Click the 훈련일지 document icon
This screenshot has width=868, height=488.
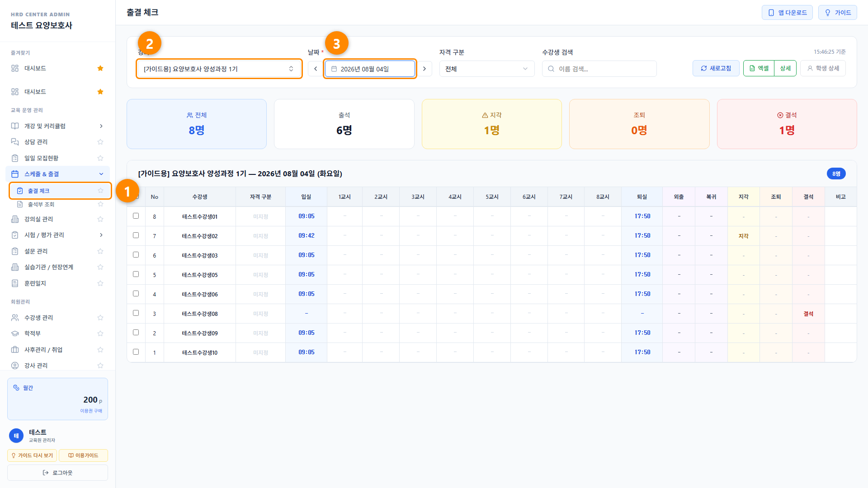[x=15, y=283]
